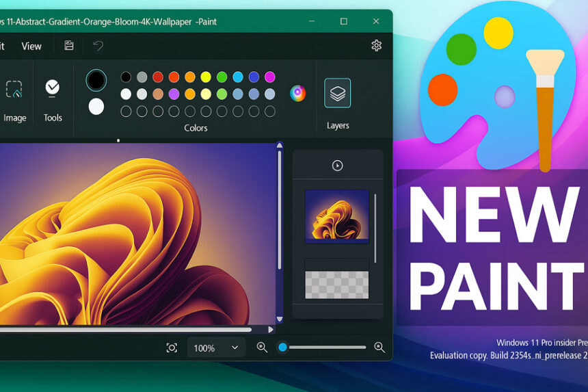Open the 100% zoom dropdown
This screenshot has height=392, width=588.
[216, 348]
